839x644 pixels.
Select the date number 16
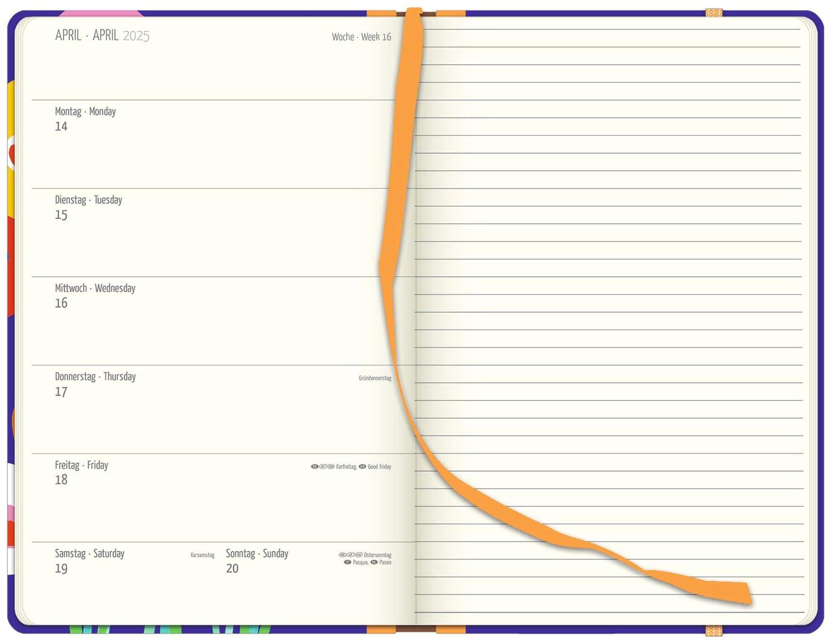61,303
